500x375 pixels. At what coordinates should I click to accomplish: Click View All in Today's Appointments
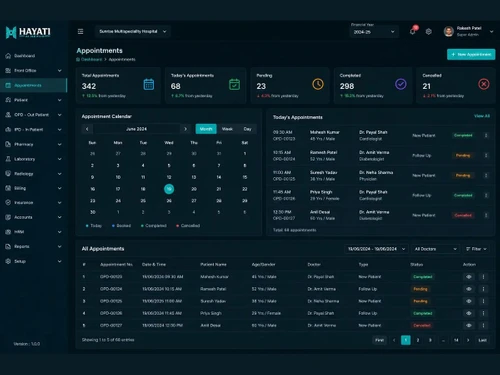click(482, 116)
